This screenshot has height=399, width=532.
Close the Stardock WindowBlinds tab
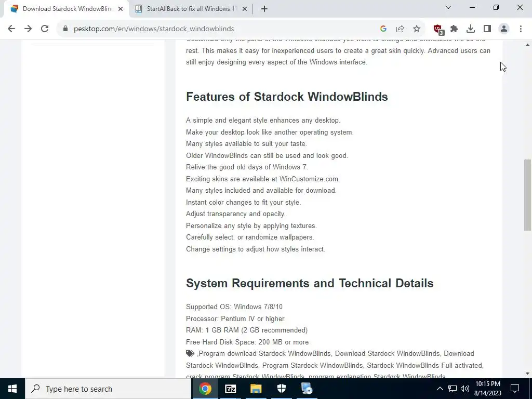point(121,9)
